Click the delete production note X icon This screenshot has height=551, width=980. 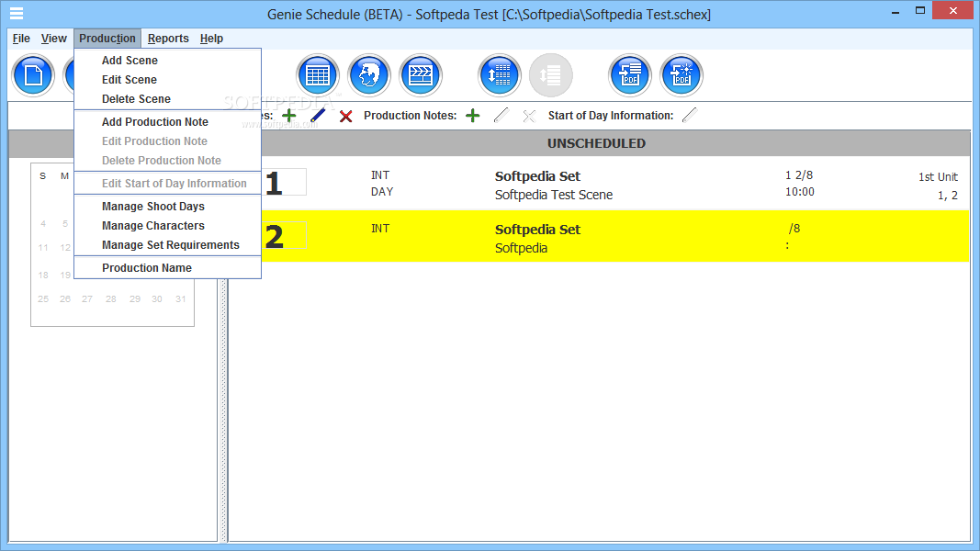point(529,117)
